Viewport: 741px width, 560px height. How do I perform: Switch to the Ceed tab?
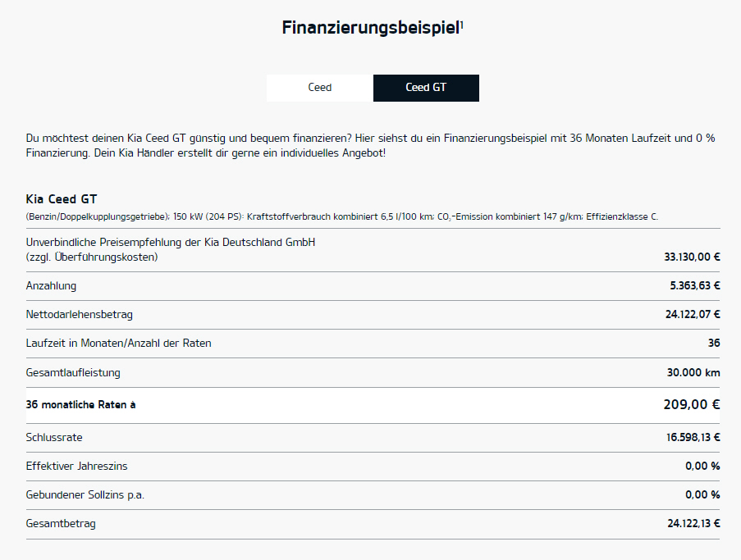(320, 88)
